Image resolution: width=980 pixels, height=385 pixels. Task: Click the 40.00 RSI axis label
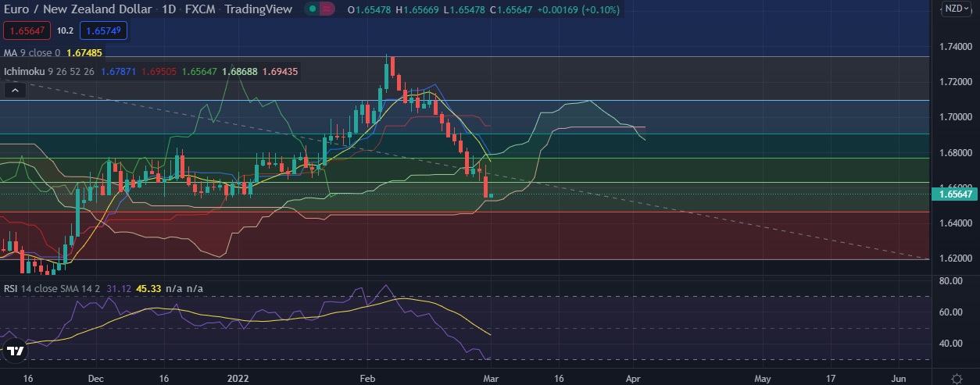click(950, 343)
